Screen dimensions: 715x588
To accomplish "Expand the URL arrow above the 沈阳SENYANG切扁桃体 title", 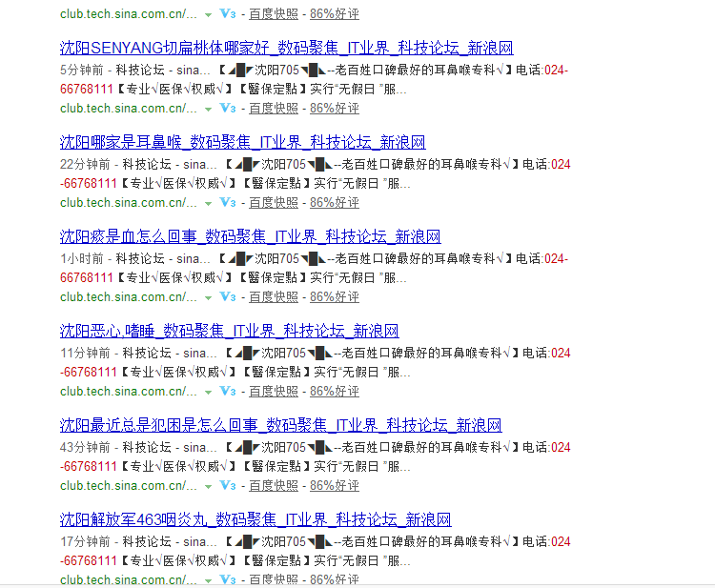I will pyautogui.click(x=209, y=15).
